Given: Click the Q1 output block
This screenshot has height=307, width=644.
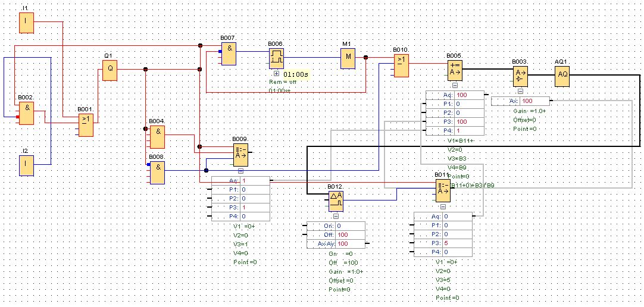Looking at the screenshot, I should (x=108, y=70).
